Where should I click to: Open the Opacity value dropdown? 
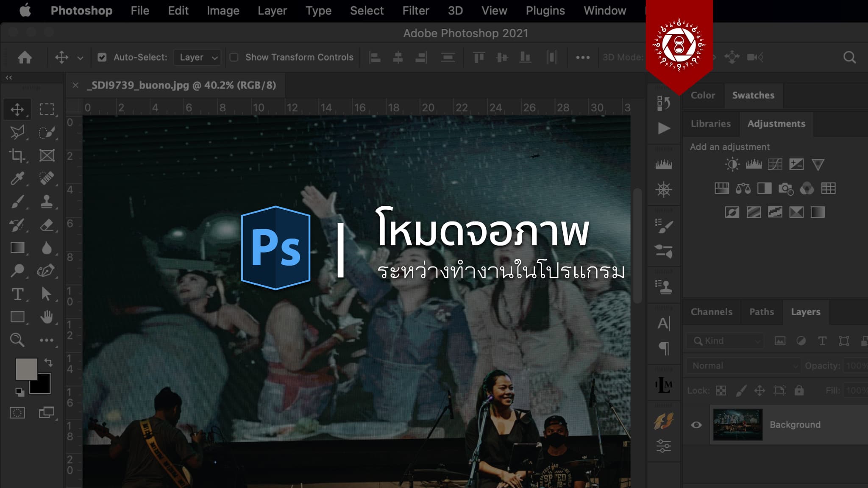[x=856, y=366]
